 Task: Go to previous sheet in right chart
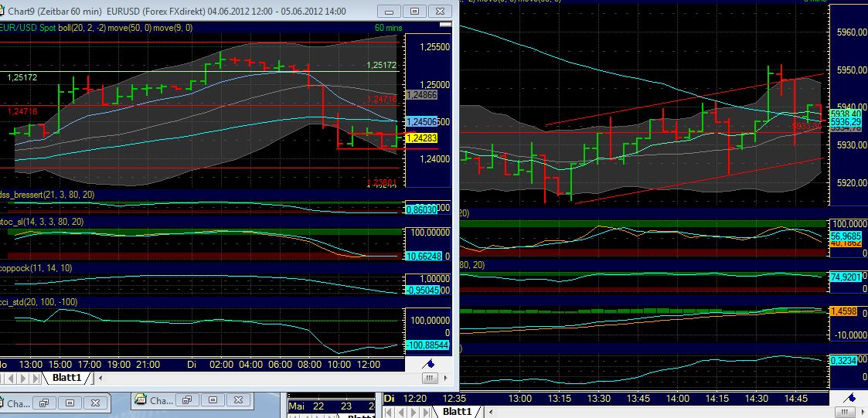click(x=401, y=412)
